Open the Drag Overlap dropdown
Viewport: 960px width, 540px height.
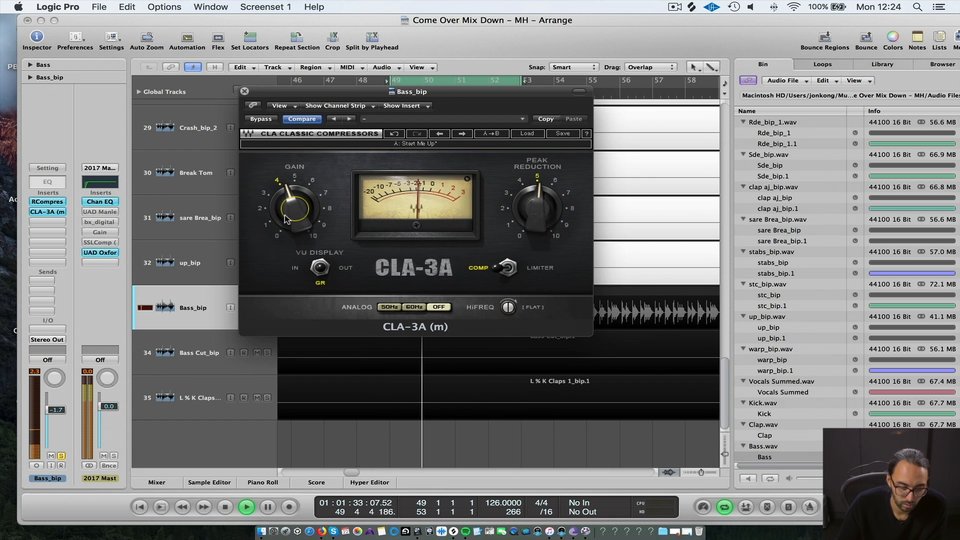pyautogui.click(x=650, y=67)
